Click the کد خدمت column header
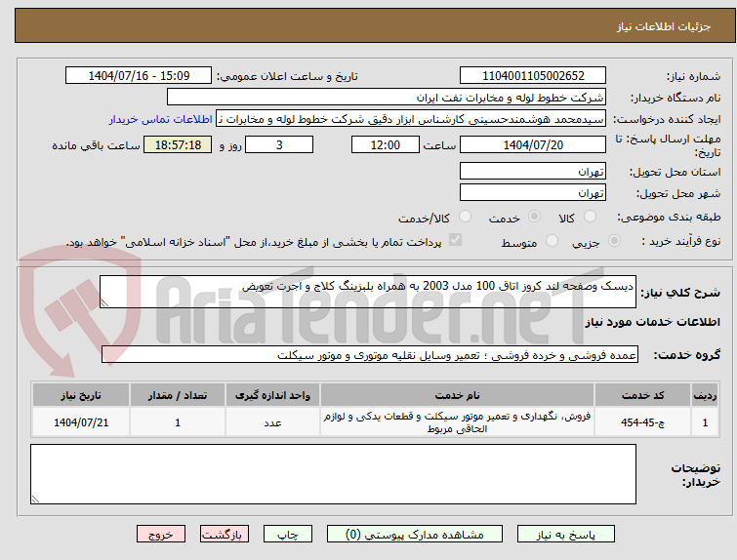 [x=642, y=395]
